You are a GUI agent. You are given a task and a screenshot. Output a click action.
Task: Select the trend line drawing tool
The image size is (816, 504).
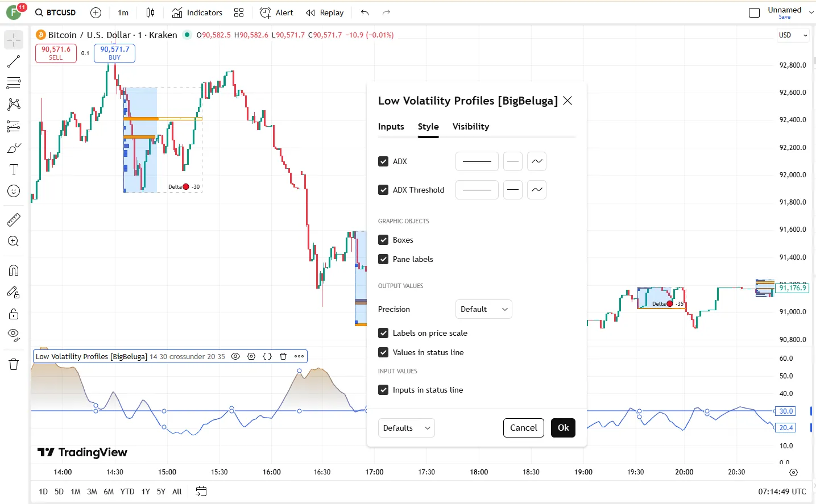(14, 61)
